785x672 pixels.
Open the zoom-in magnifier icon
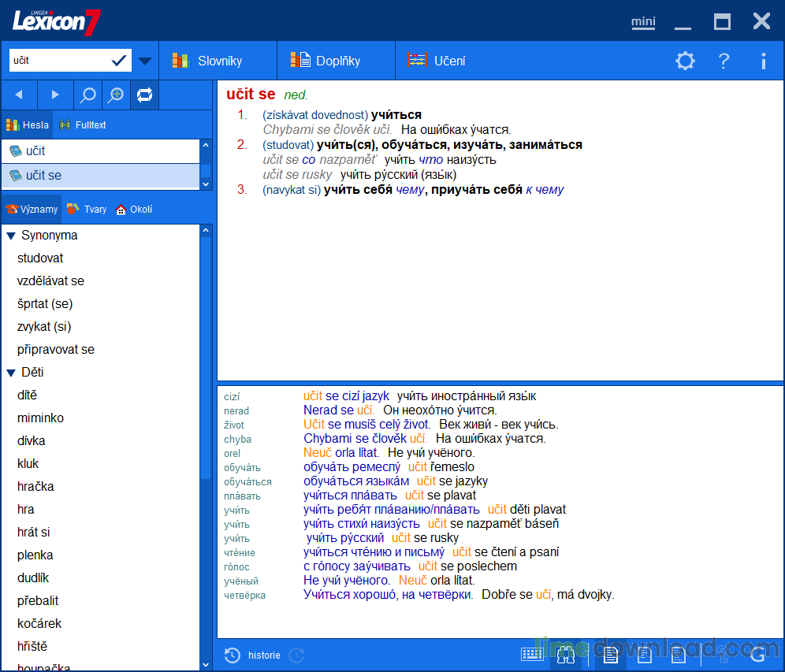pos(116,95)
